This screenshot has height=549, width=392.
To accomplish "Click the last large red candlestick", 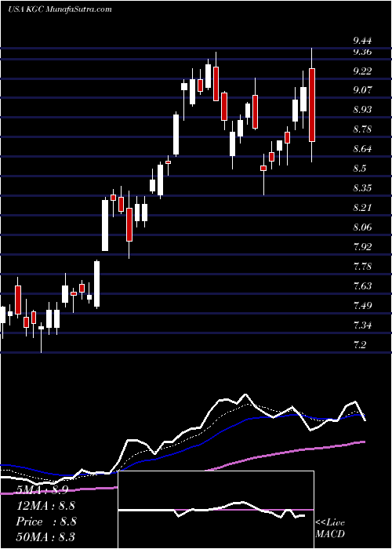I will tap(312, 105).
